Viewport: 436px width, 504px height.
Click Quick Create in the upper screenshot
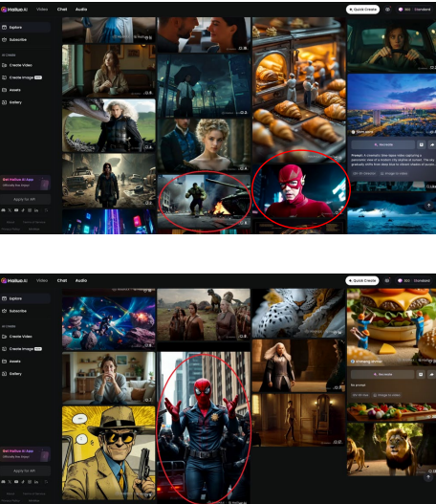(x=362, y=10)
